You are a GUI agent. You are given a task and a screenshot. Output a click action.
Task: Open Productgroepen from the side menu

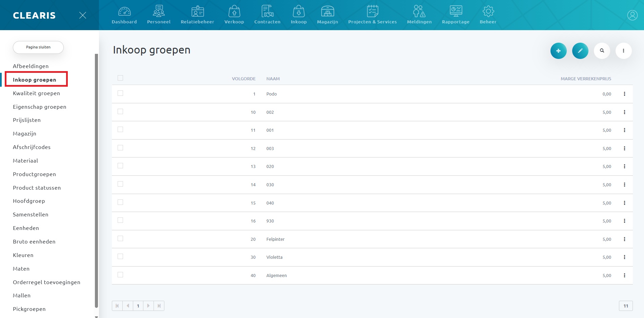34,174
